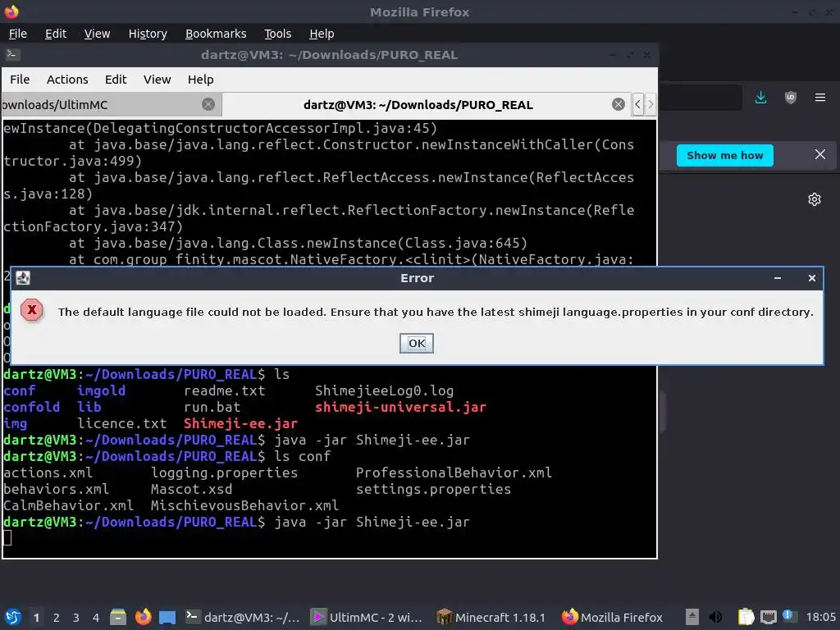This screenshot has width=840, height=630.
Task: Launch Firefox from panel quick launcher
Action: tap(143, 617)
